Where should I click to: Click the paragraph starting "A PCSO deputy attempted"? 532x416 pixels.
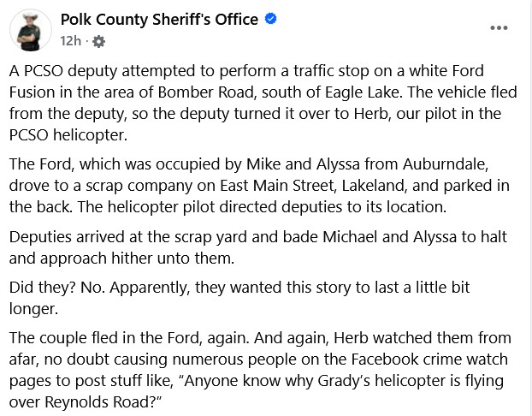(x=263, y=103)
